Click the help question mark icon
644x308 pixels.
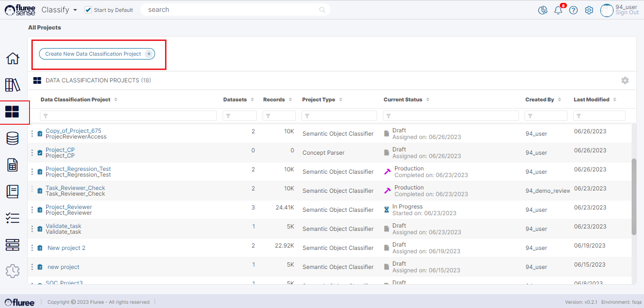click(x=574, y=10)
